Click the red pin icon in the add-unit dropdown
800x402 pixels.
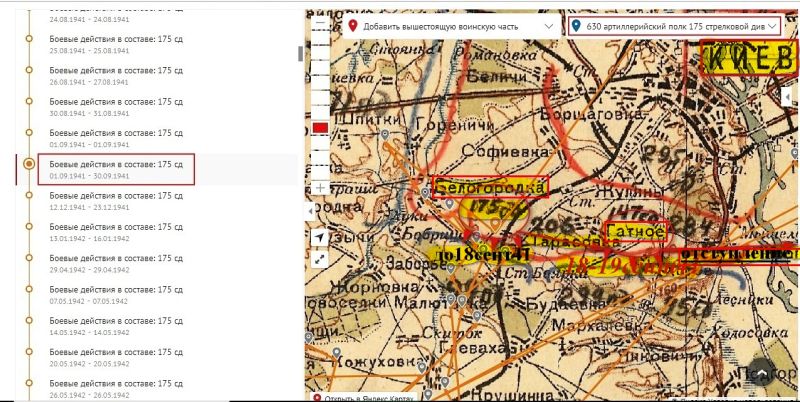pyautogui.click(x=352, y=25)
